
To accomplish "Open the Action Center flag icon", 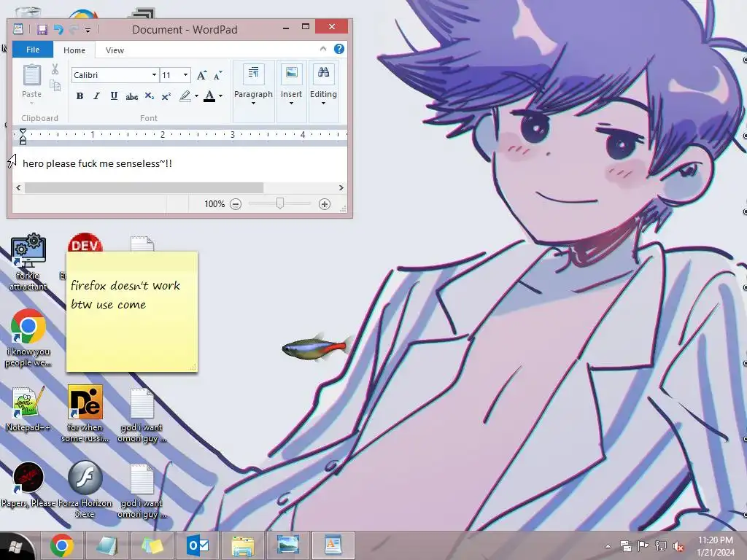I will (x=643, y=546).
